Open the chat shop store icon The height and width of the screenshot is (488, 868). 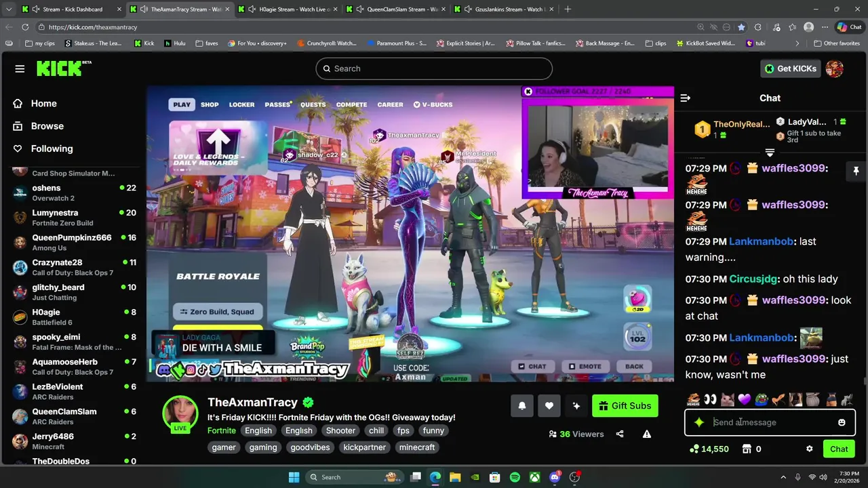pos(747,449)
